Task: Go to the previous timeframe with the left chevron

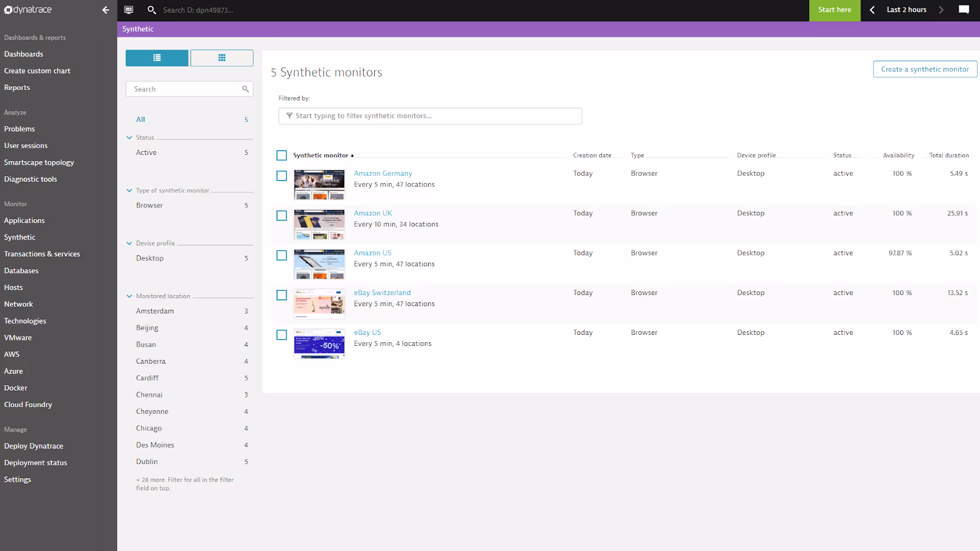Action: (872, 10)
